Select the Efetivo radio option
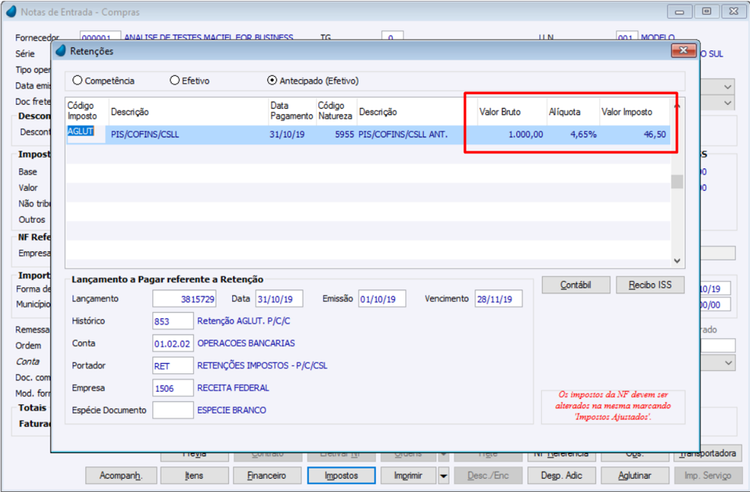 tap(175, 80)
